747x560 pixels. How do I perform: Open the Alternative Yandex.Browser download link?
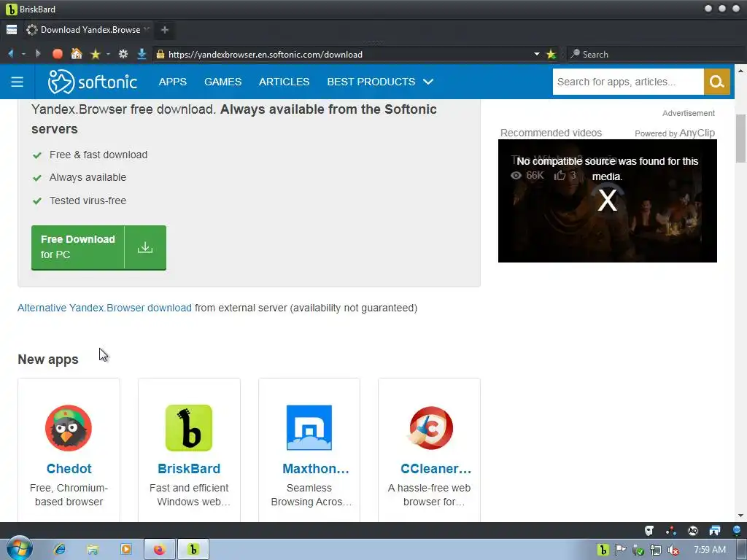tap(104, 308)
